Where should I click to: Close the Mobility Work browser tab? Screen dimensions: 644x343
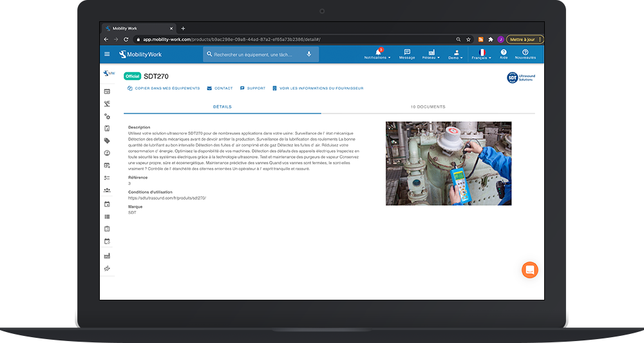point(171,28)
